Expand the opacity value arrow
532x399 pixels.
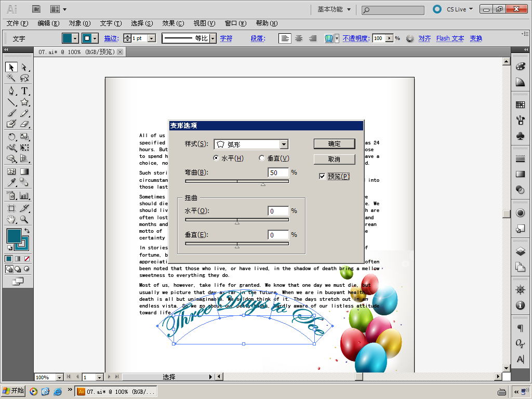click(x=390, y=38)
